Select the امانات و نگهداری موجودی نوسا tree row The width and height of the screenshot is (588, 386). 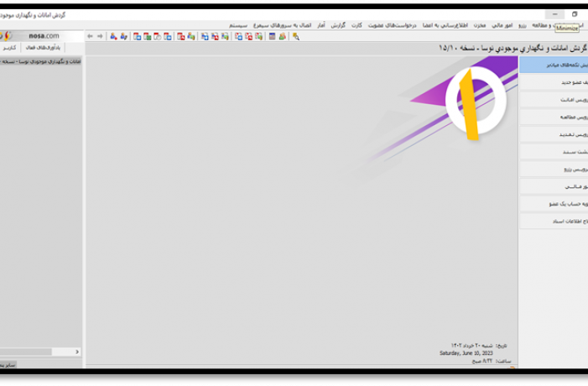41,61
